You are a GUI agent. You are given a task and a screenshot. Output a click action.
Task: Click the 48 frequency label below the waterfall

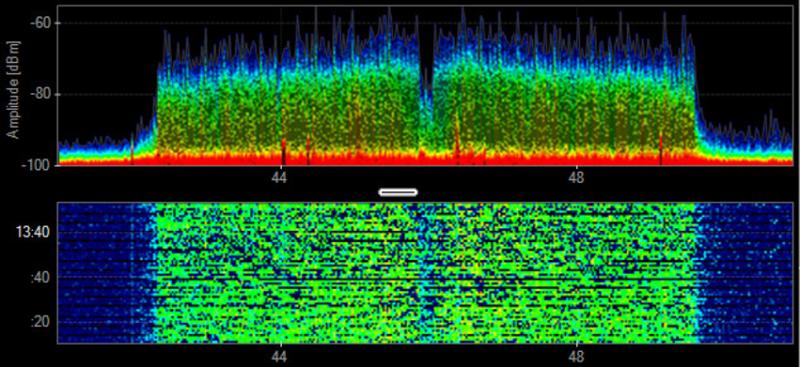point(578,356)
